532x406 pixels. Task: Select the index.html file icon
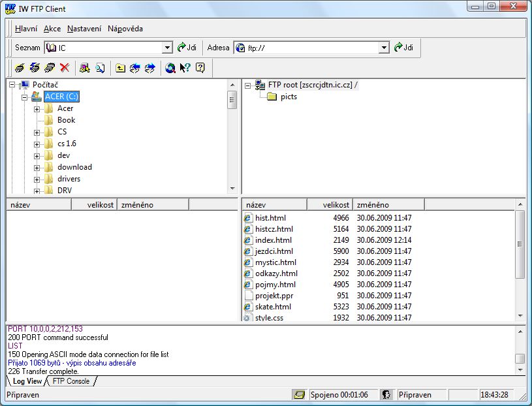tap(248, 240)
